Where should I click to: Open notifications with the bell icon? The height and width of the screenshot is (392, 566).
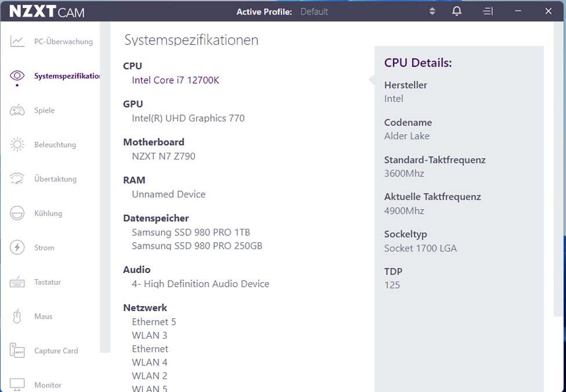(x=457, y=11)
